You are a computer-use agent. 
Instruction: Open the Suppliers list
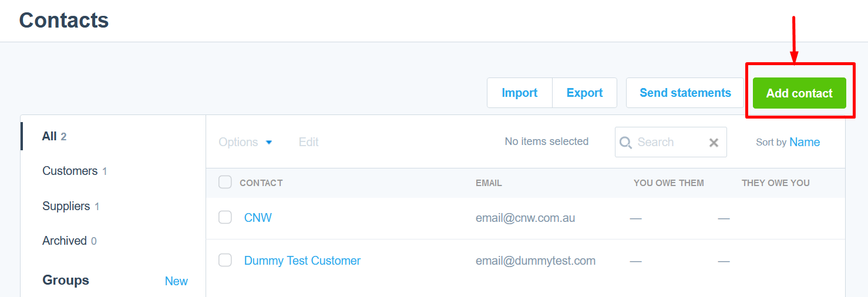pos(66,206)
